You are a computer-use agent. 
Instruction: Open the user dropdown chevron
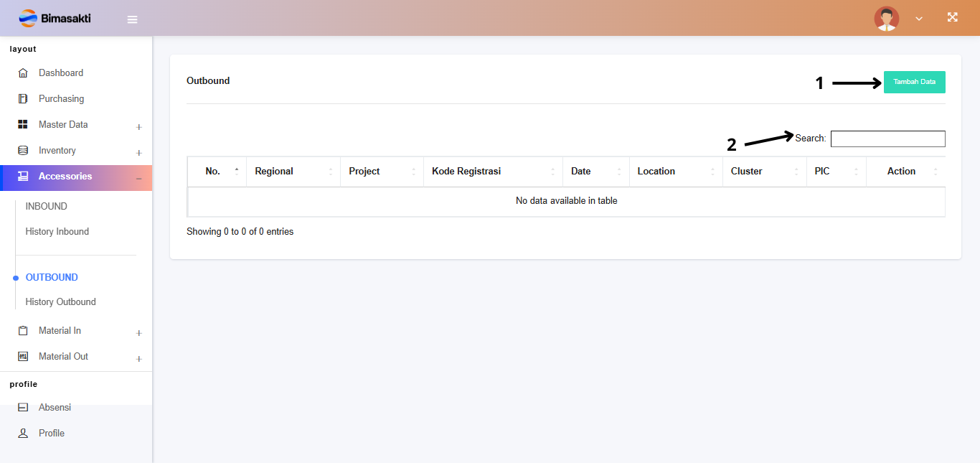pyautogui.click(x=919, y=19)
